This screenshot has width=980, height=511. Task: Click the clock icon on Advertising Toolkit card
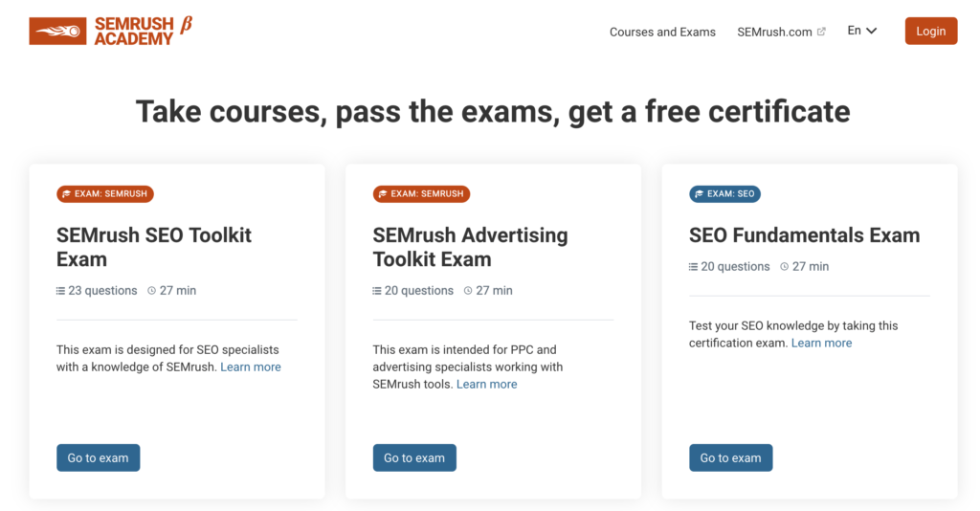pyautogui.click(x=468, y=291)
